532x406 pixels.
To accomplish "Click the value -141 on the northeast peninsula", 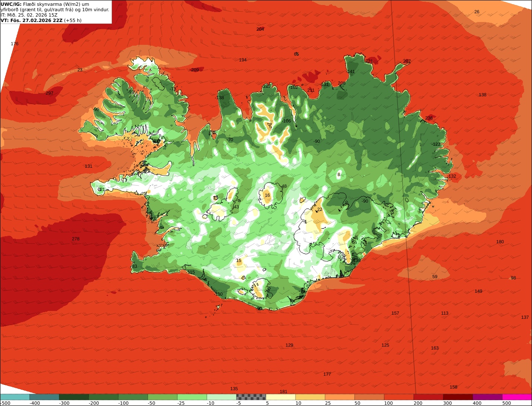I will click(x=350, y=71).
